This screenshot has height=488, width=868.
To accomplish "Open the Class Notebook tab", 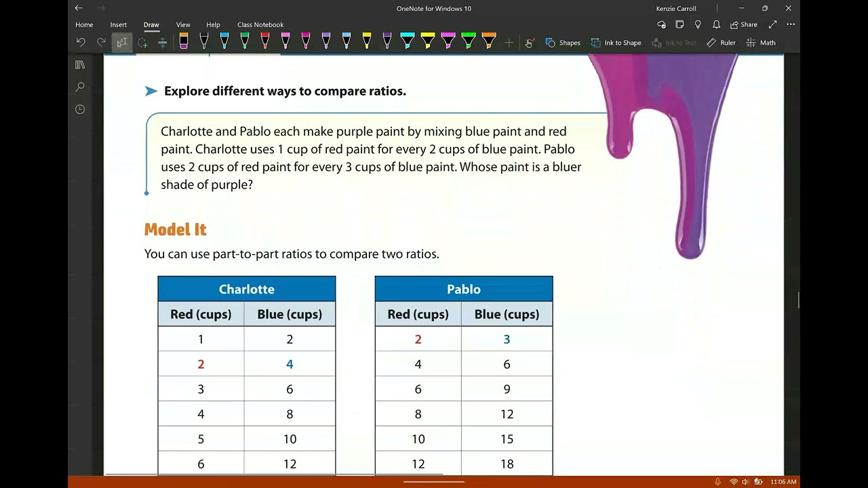I will tap(260, 25).
